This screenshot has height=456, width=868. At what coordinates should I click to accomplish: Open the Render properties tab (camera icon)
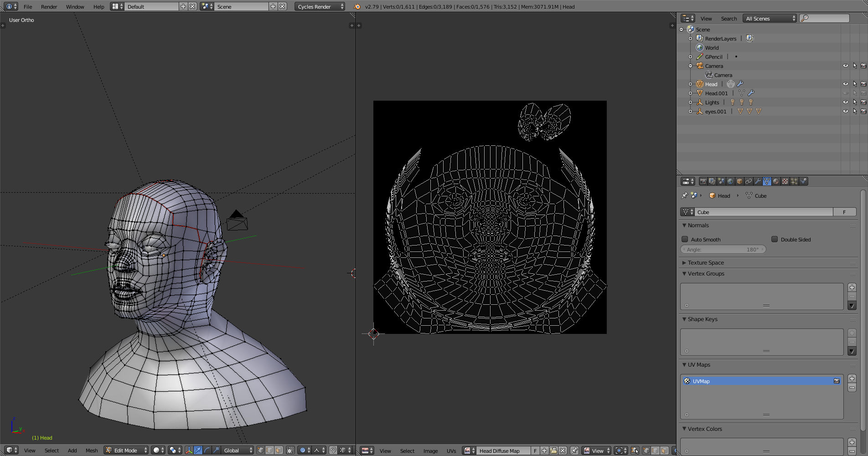coord(703,181)
